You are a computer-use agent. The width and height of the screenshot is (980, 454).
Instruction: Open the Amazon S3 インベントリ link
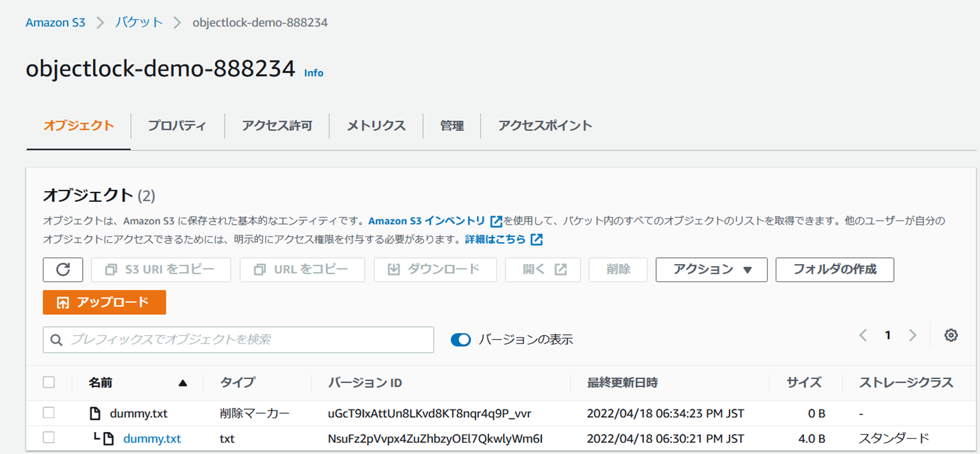427,221
